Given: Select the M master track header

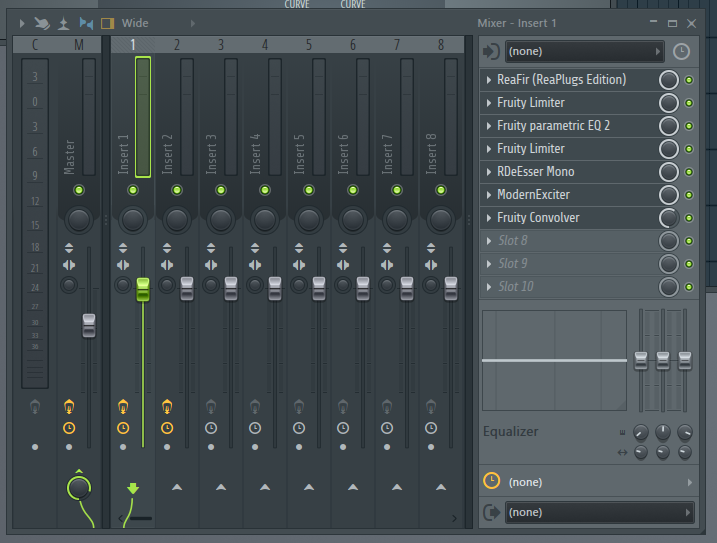Looking at the screenshot, I should (79, 45).
